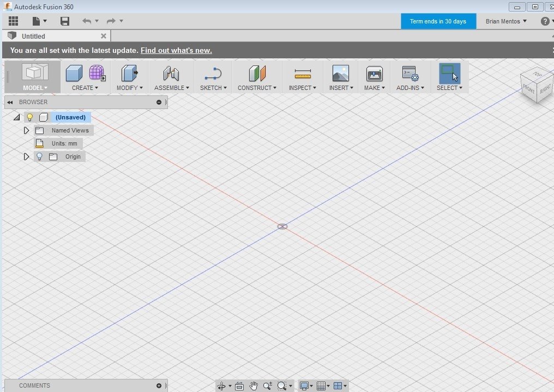The image size is (554, 392).
Task: Open the data panel grid icon
Action: click(x=14, y=21)
